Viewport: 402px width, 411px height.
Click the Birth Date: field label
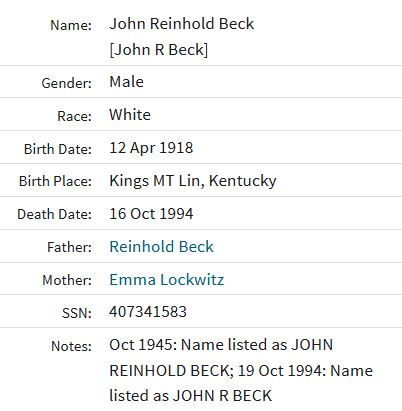click(x=58, y=149)
